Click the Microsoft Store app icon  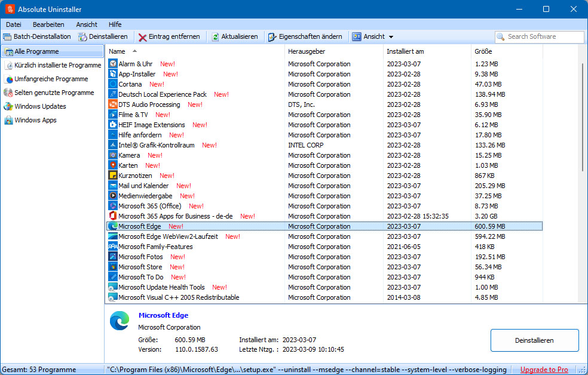[113, 266]
